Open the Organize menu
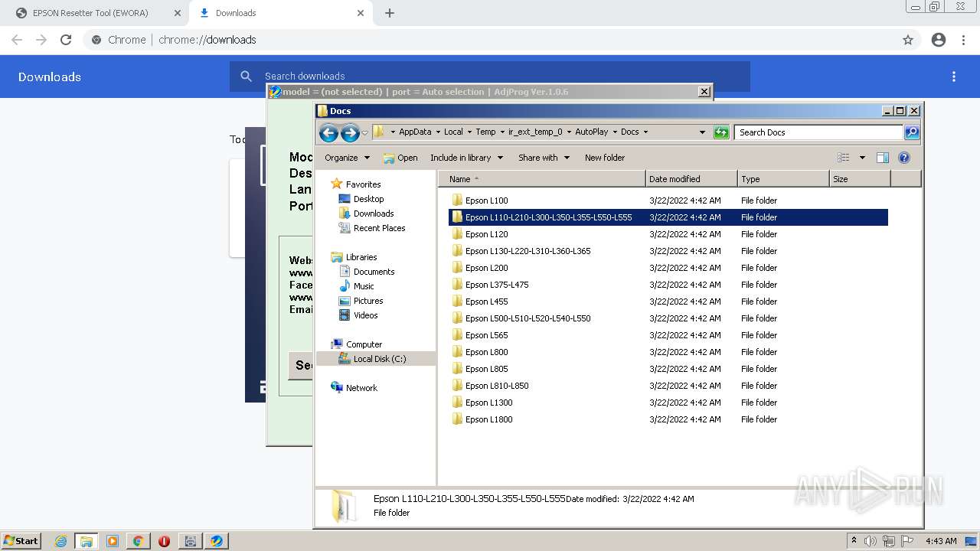 click(x=347, y=158)
